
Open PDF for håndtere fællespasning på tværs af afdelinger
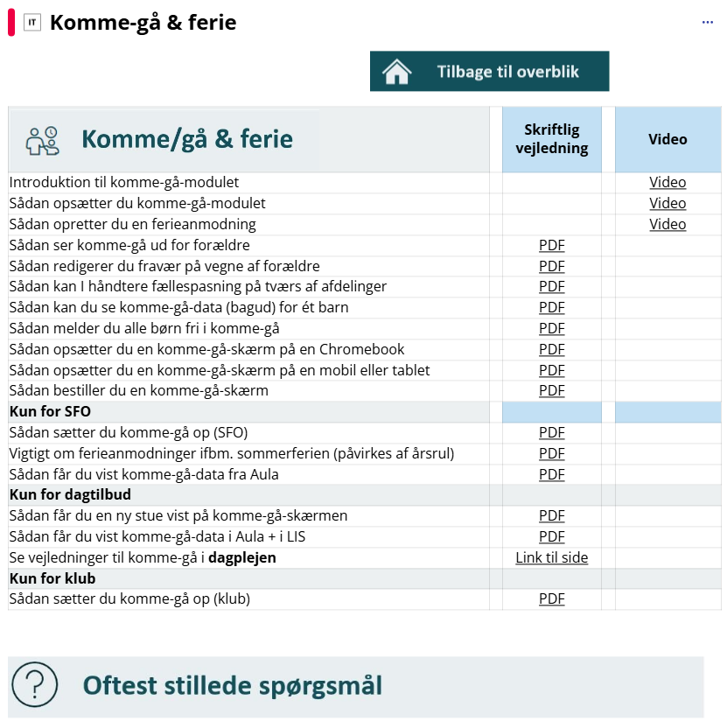coord(551,286)
